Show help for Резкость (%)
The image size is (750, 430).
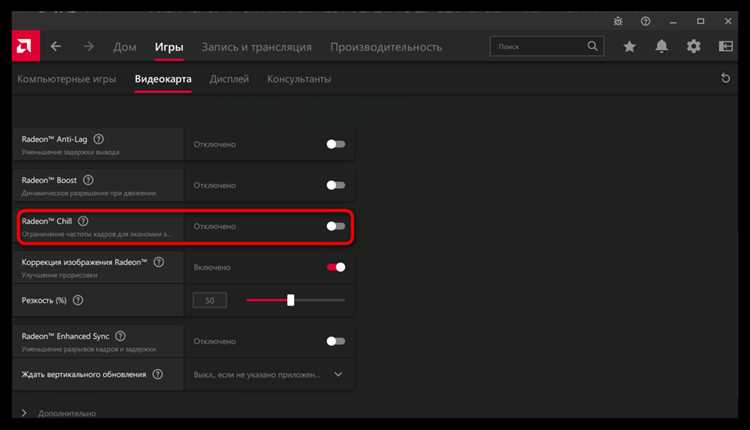[78, 300]
